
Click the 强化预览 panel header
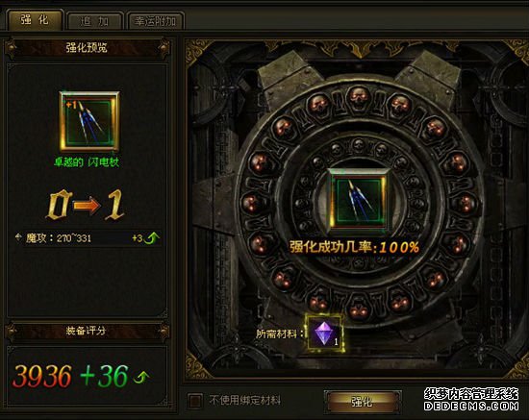point(87,48)
